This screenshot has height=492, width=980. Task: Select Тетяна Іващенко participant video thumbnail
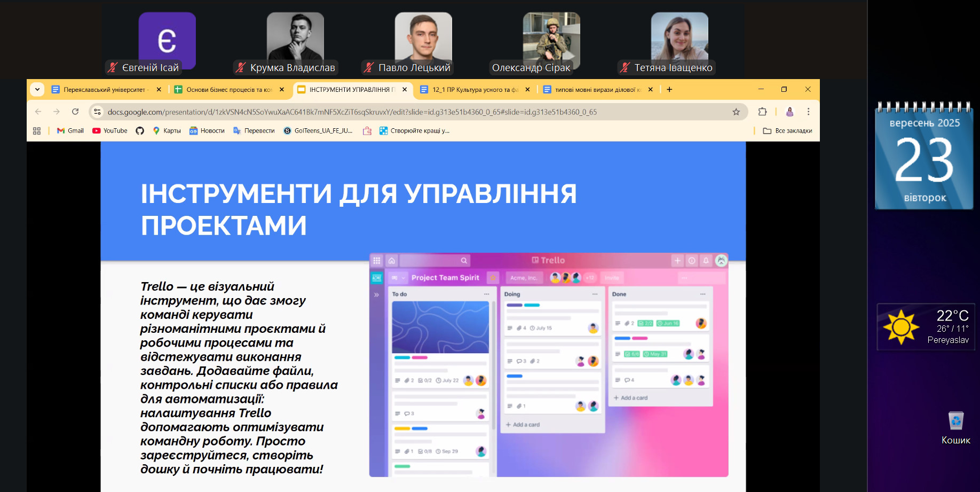point(679,40)
